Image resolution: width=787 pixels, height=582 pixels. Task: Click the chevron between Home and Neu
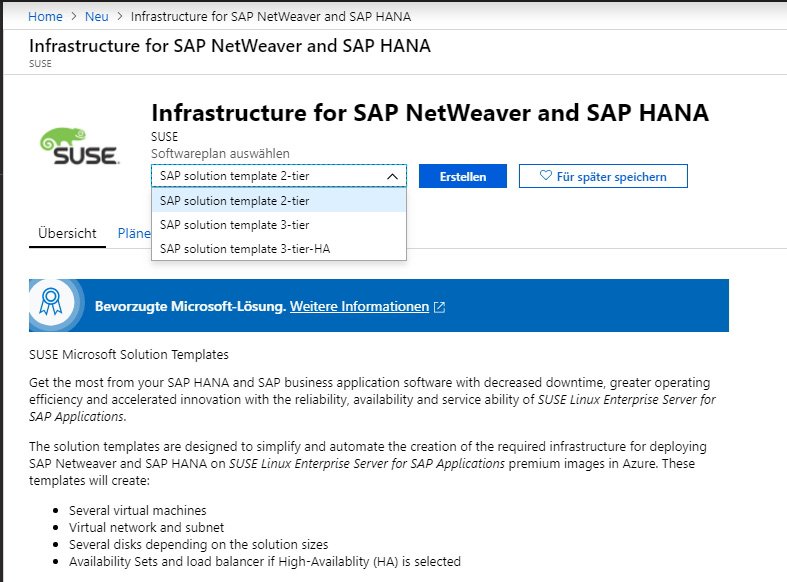70,17
